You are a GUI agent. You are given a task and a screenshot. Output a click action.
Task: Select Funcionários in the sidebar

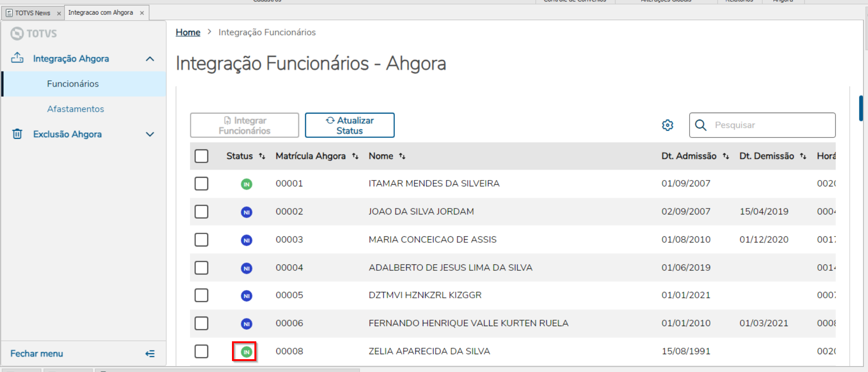(x=84, y=84)
